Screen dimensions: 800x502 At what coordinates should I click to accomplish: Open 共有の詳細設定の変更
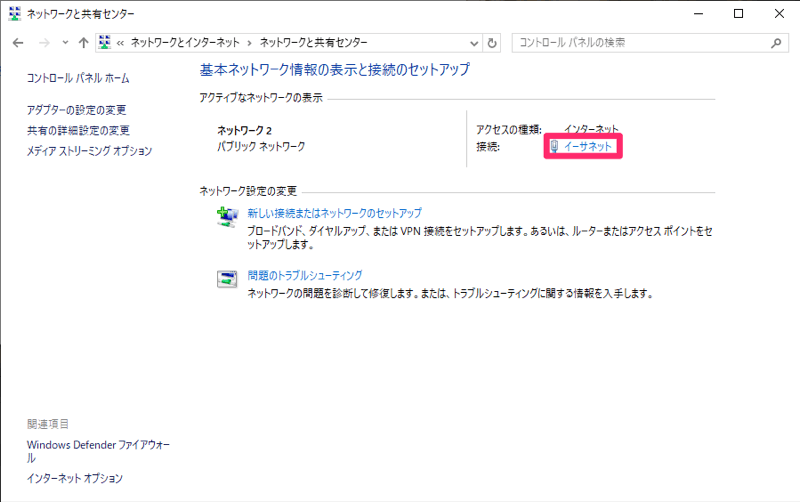pos(79,130)
